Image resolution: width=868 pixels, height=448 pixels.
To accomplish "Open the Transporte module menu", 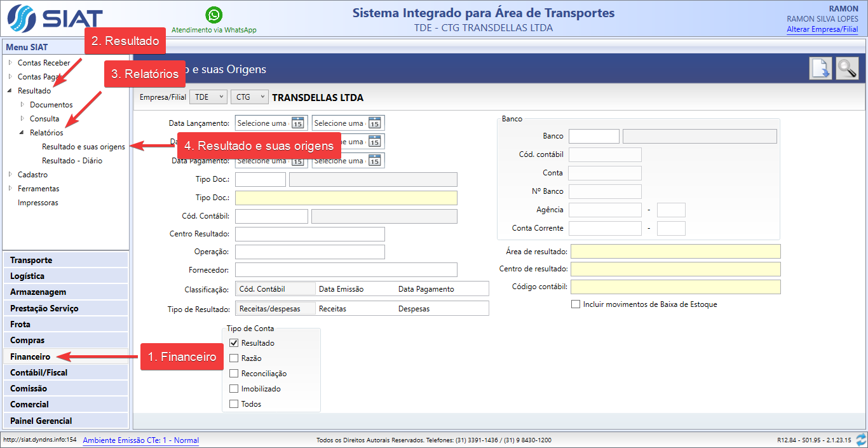I will point(31,260).
